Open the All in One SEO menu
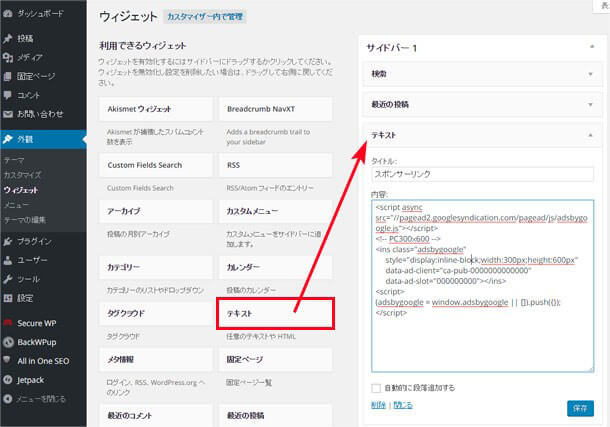The image size is (610, 427). click(43, 361)
